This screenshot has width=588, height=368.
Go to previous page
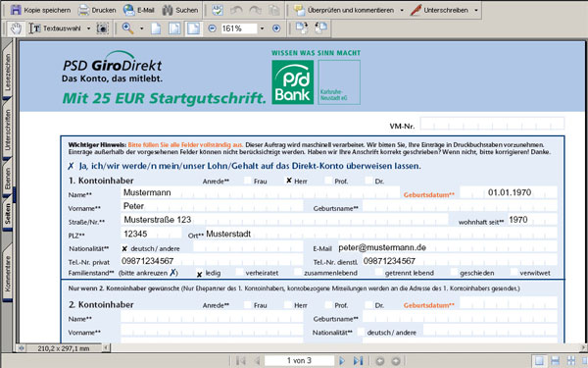257,361
